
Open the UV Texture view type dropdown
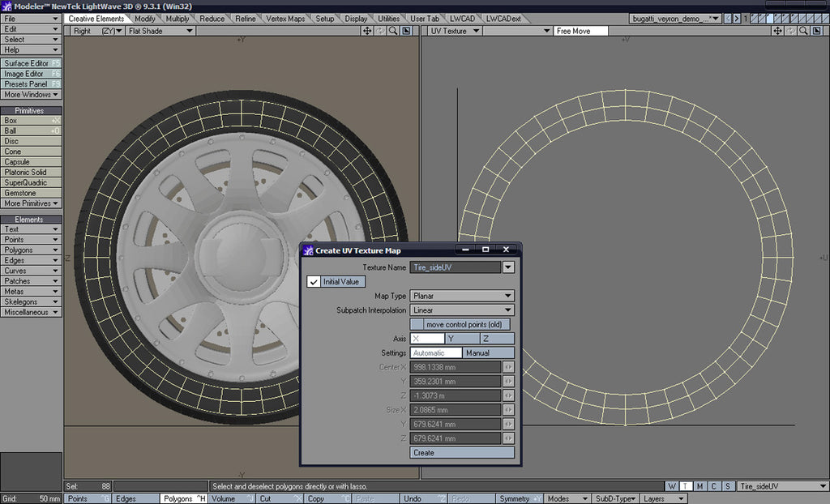click(455, 31)
